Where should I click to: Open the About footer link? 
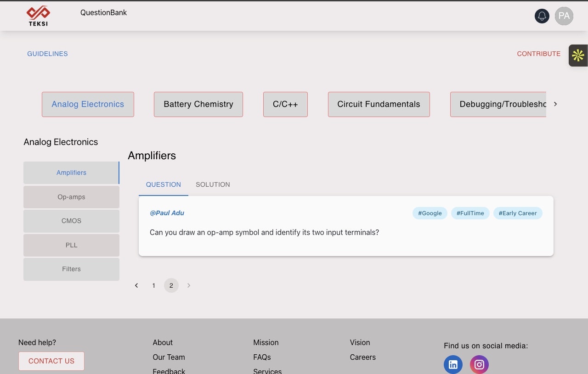click(x=163, y=342)
